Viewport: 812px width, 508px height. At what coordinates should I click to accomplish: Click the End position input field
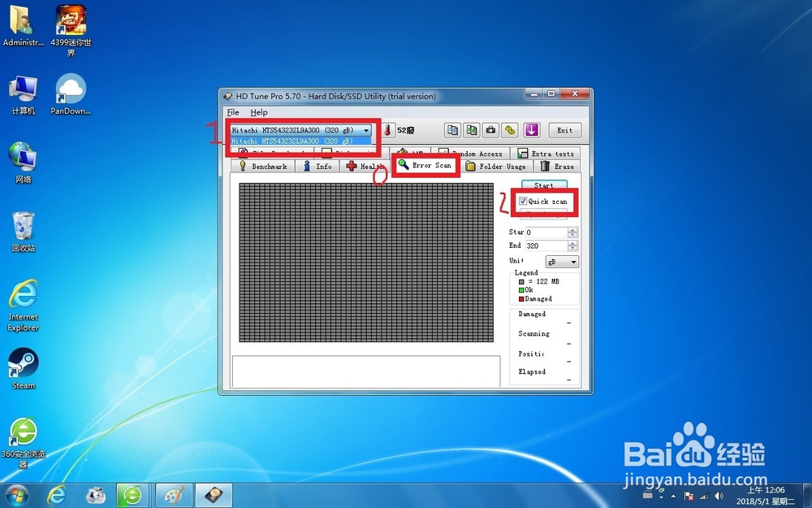(546, 245)
